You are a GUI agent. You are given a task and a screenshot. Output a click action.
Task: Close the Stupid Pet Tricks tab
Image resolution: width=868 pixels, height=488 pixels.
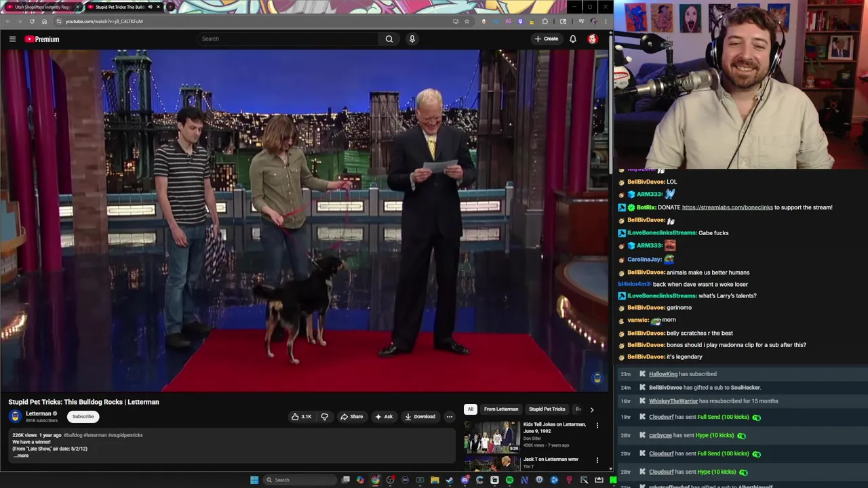point(158,7)
